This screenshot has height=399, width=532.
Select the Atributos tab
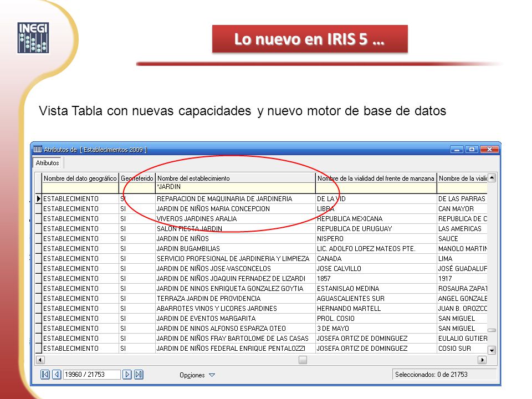pyautogui.click(x=48, y=163)
